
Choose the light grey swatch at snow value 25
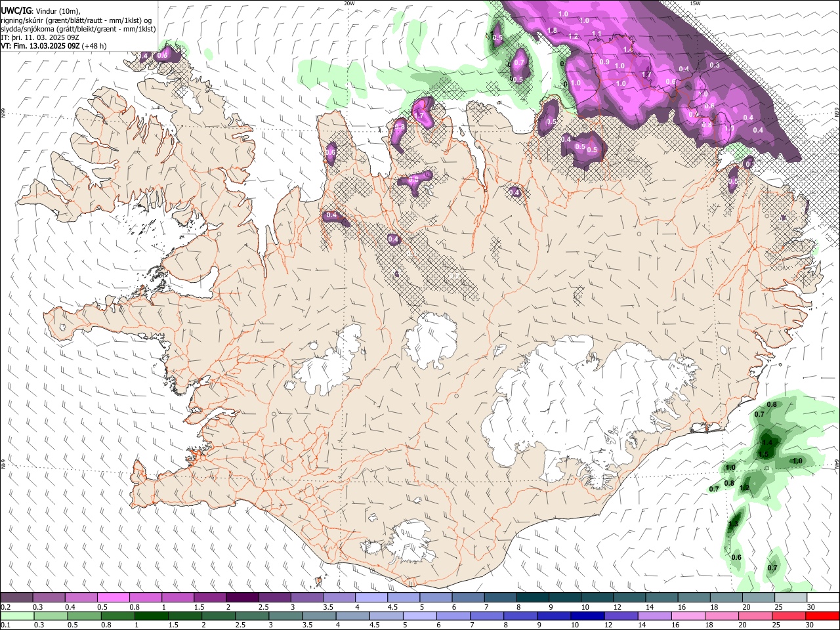click(791, 598)
